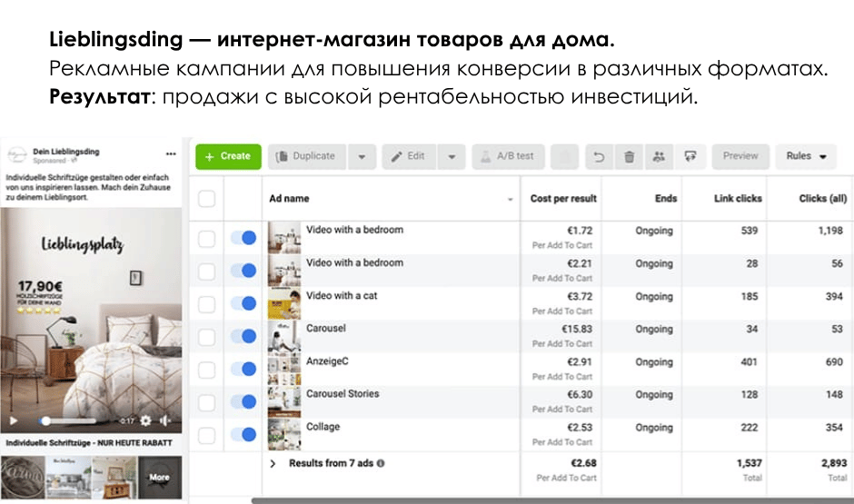Click the Dein Lieblingsding page name
Viewport: 854px width, 504px height.
[x=66, y=152]
